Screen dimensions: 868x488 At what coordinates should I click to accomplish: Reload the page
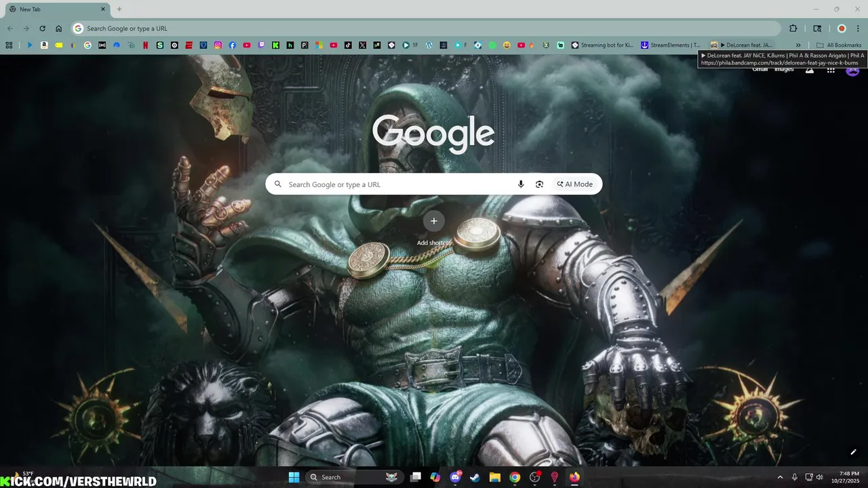(42, 28)
